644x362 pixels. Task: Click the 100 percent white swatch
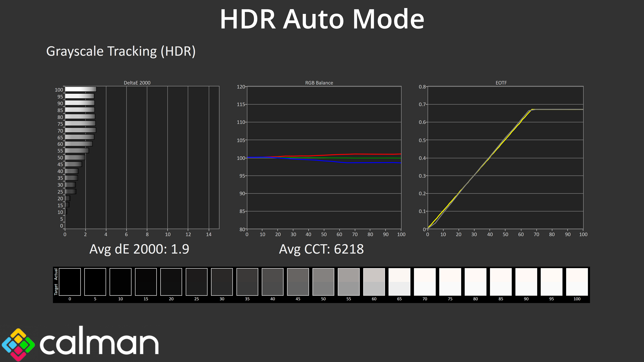click(x=577, y=282)
